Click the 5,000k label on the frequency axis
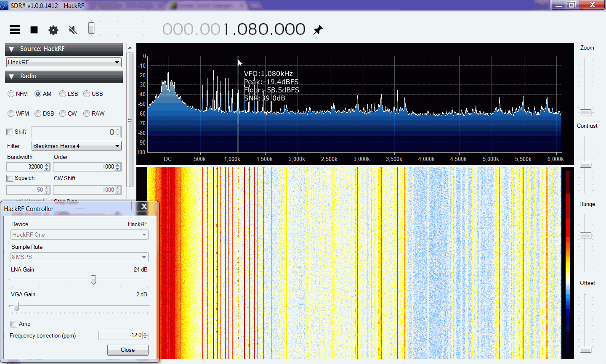 491,159
